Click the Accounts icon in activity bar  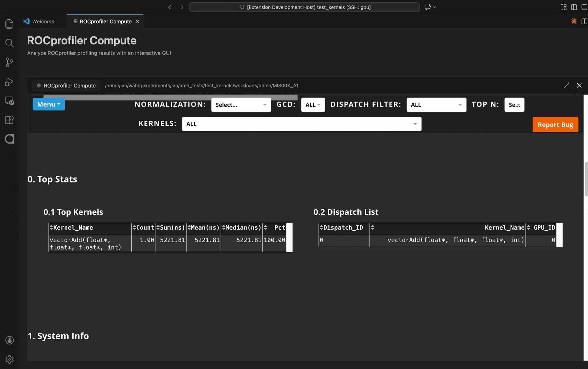[9, 340]
